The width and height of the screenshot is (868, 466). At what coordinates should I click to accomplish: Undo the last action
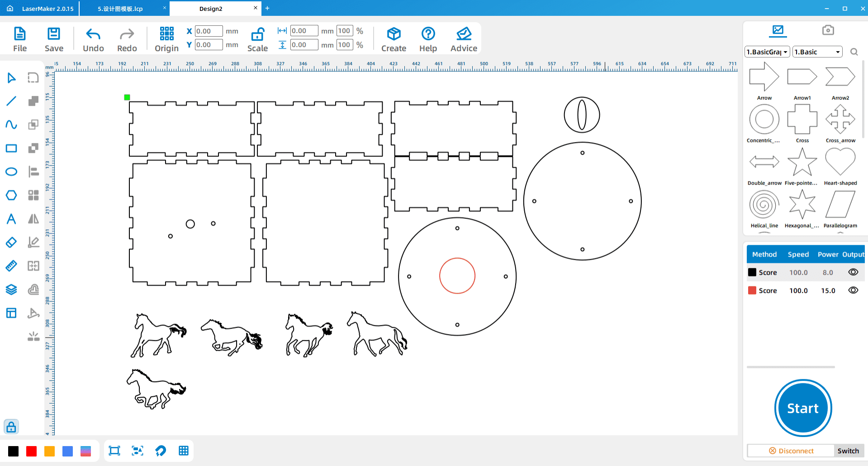pyautogui.click(x=93, y=39)
